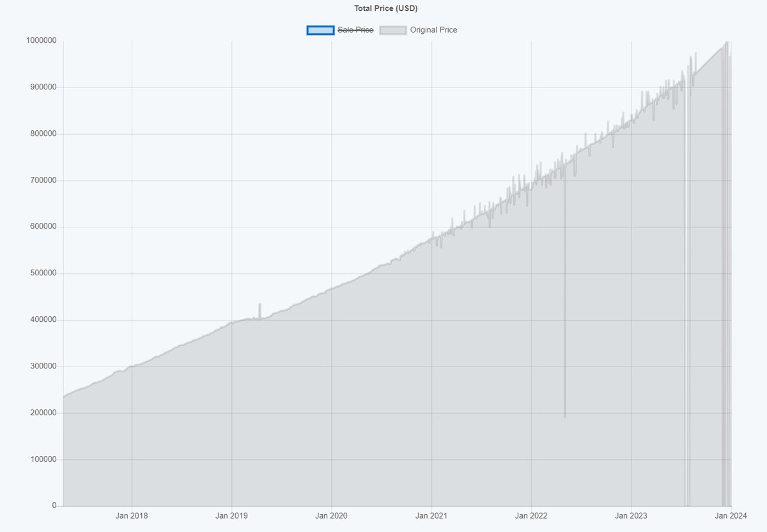Click the Jan 2022 x-axis label

pos(531,516)
